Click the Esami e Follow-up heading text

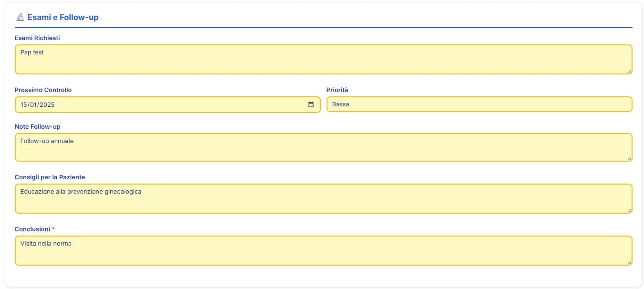63,17
